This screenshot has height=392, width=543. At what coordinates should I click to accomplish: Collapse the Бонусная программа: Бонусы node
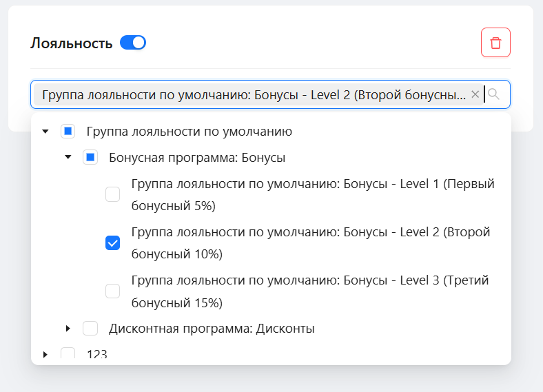click(x=68, y=158)
